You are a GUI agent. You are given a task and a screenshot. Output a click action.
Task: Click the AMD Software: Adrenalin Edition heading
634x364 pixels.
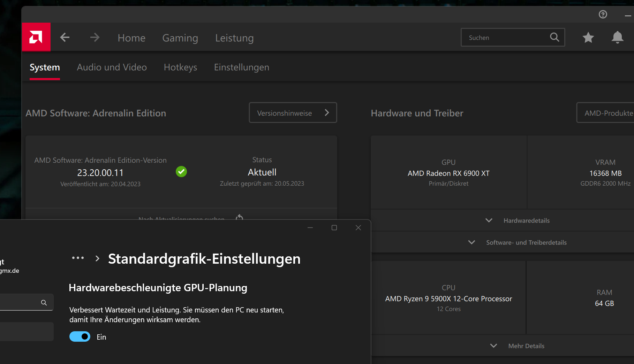pyautogui.click(x=96, y=113)
